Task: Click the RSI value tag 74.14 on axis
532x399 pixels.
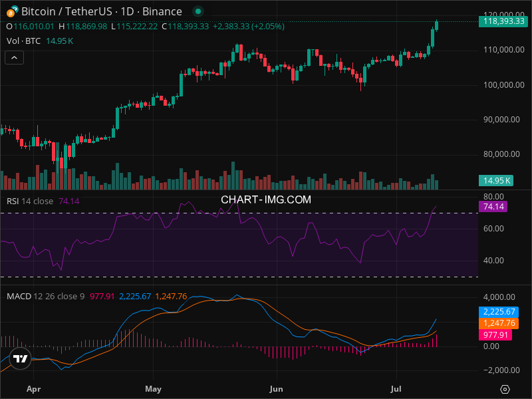Action: click(493, 207)
